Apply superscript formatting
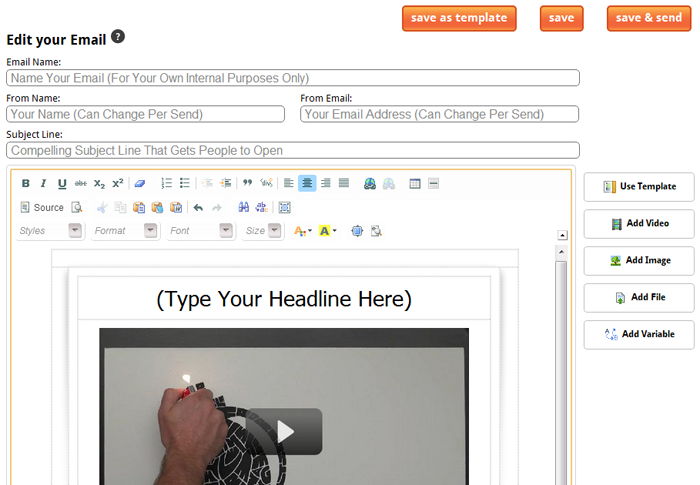 pos(117,184)
